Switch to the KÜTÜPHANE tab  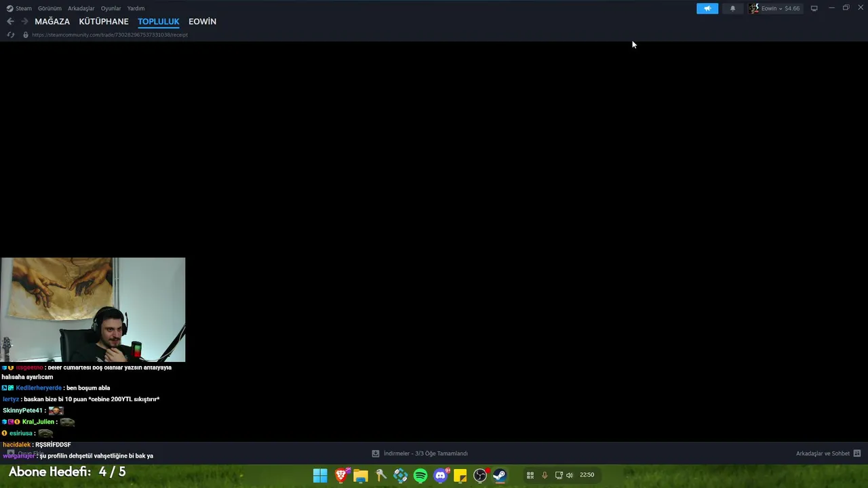tap(104, 22)
